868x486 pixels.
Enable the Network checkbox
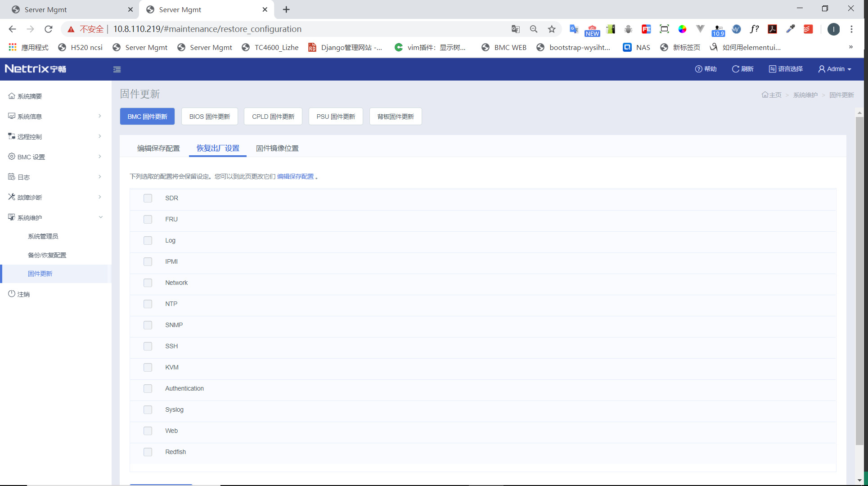(148, 283)
